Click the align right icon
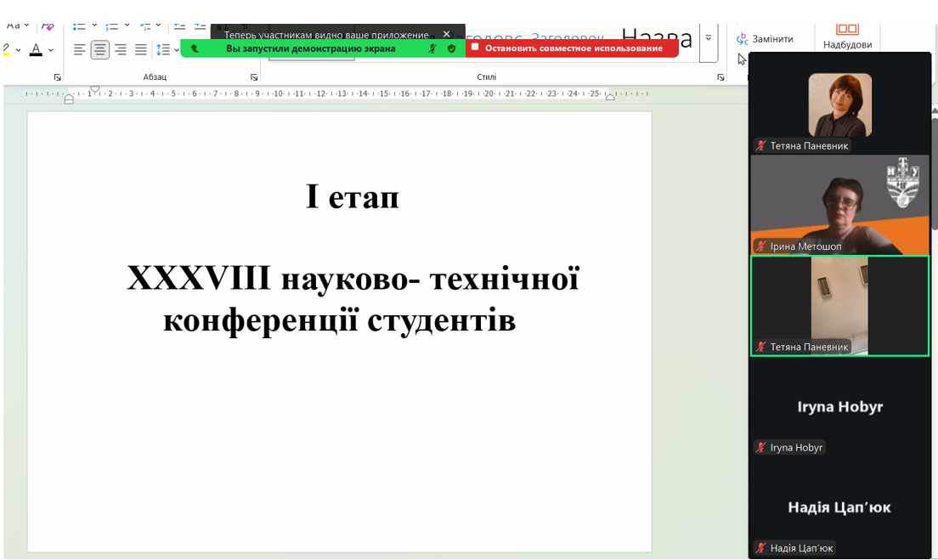Image resolution: width=938 pixels, height=560 pixels. (121, 49)
